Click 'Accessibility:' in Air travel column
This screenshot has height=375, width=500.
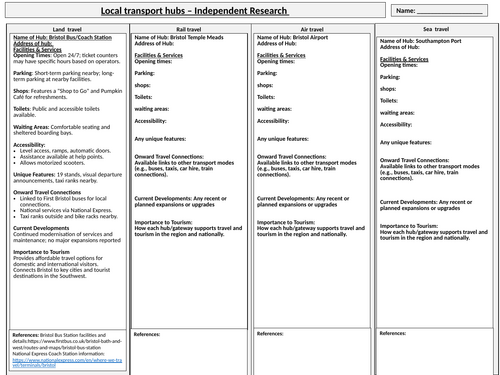point(273,121)
